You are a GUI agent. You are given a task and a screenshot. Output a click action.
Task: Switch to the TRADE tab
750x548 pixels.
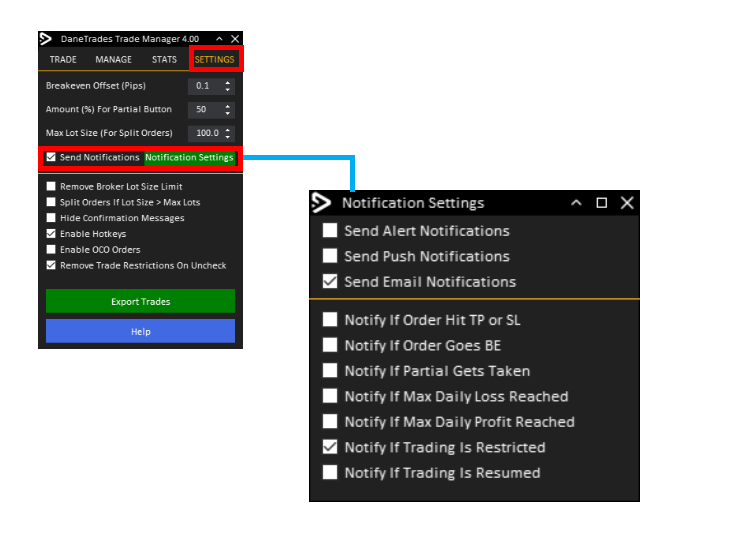pos(63,59)
